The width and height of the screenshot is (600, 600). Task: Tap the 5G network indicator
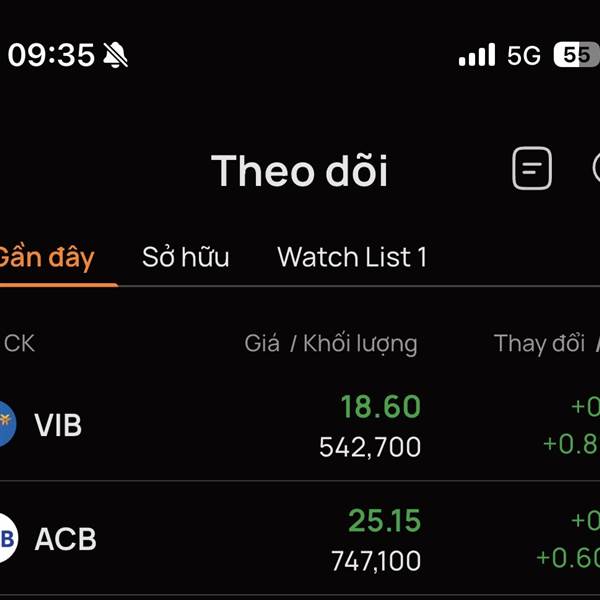click(524, 55)
